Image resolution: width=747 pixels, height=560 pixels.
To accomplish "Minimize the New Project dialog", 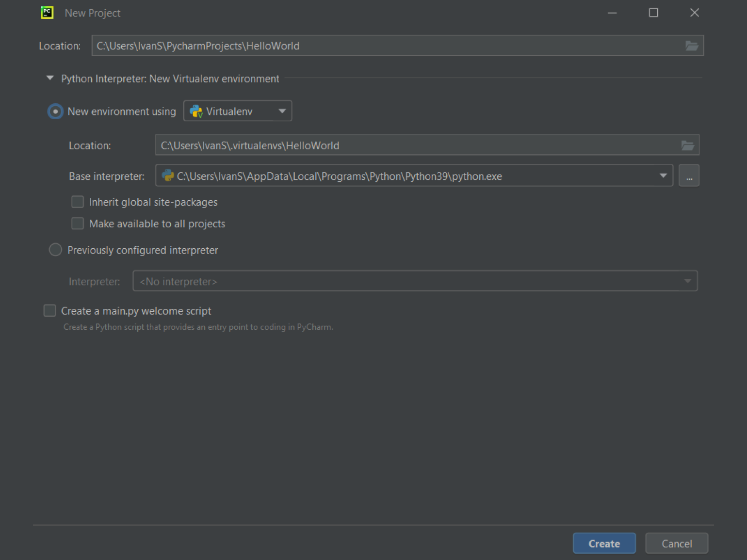I will [x=612, y=13].
